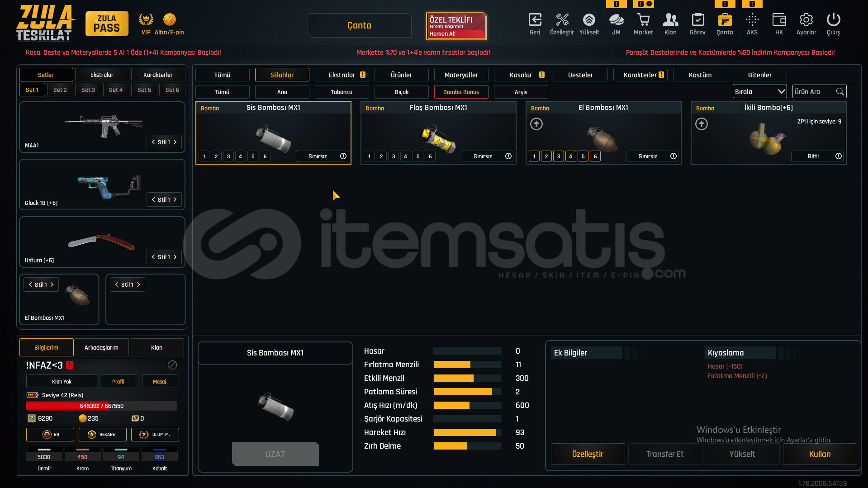Toggle set slot 6 on El Bombası MX1
Screen dimensions: 868x488
coord(595,156)
